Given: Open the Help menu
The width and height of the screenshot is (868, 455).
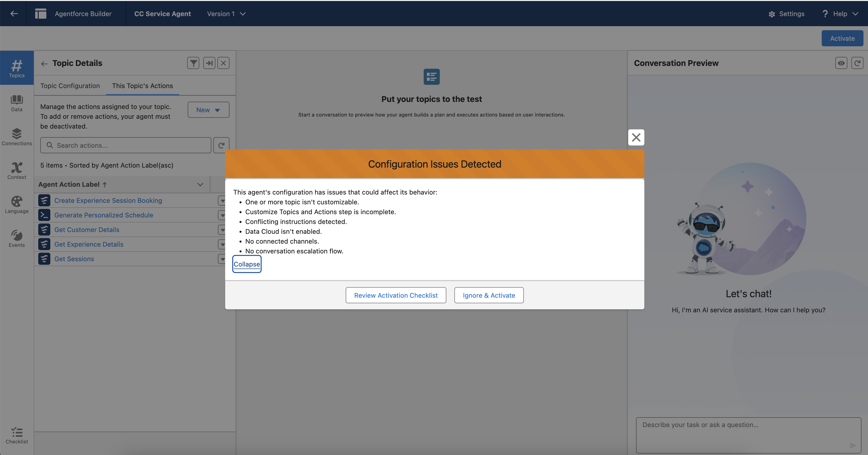Looking at the screenshot, I should pos(840,14).
